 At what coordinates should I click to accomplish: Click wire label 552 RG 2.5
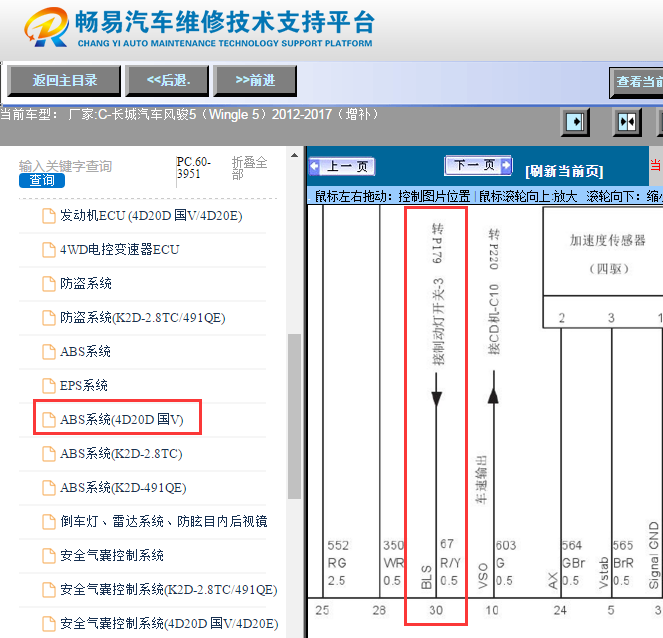[x=338, y=563]
